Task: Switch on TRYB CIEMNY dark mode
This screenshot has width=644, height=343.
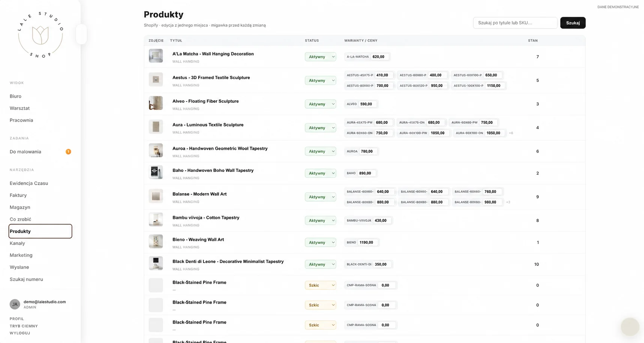Action: click(x=24, y=326)
